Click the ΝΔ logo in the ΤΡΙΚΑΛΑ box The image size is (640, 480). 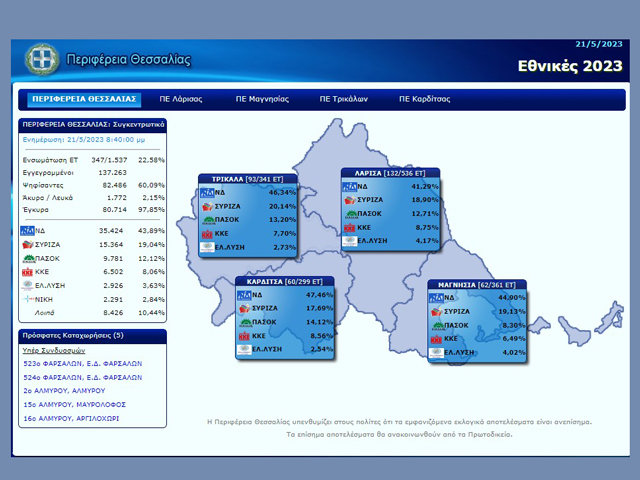point(209,192)
